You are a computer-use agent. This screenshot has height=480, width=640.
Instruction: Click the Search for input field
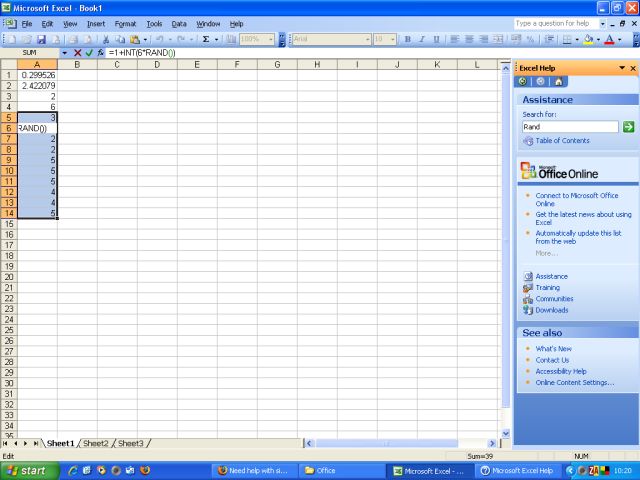pyautogui.click(x=570, y=127)
